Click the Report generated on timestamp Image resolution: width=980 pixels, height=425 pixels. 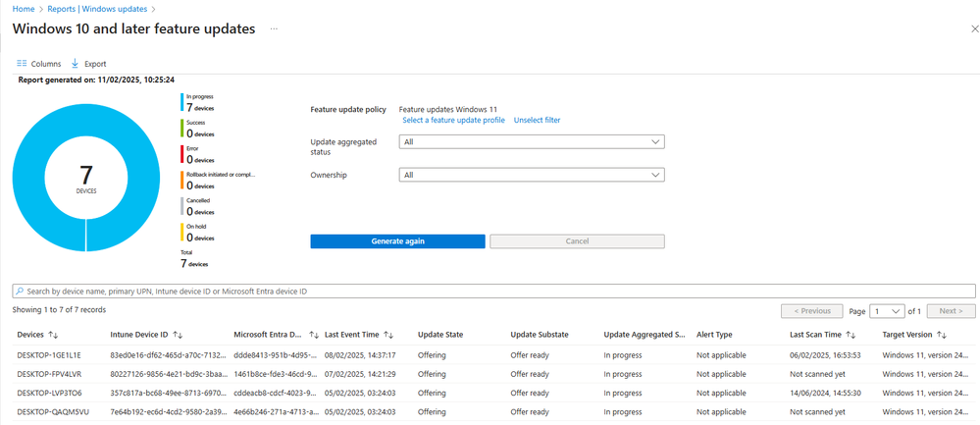point(96,80)
